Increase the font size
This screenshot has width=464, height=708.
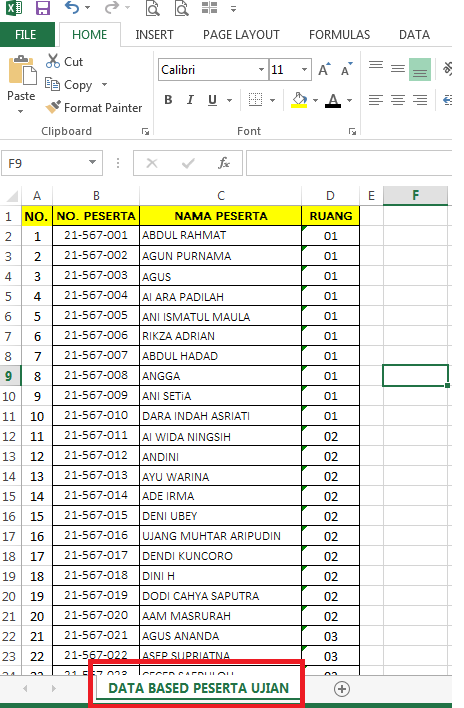(324, 70)
